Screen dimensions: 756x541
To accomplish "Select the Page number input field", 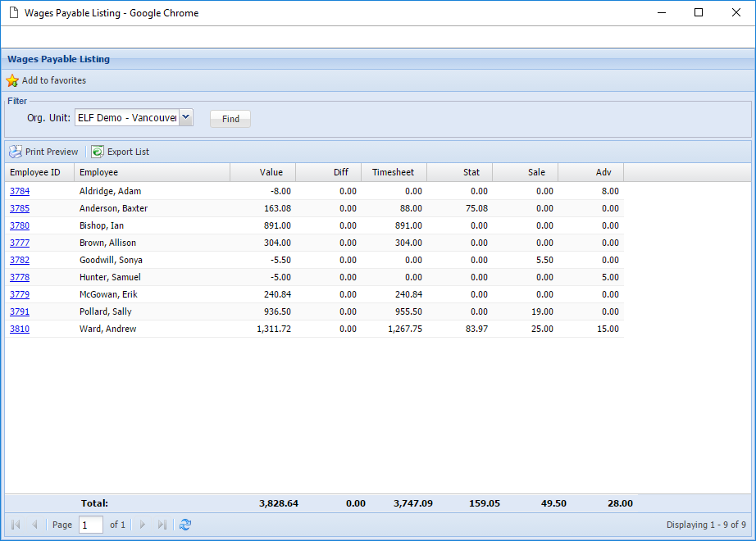I will pyautogui.click(x=90, y=525).
